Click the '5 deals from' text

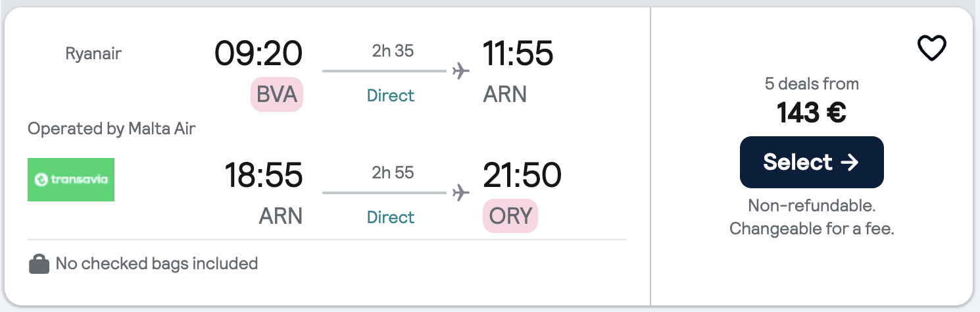point(811,84)
